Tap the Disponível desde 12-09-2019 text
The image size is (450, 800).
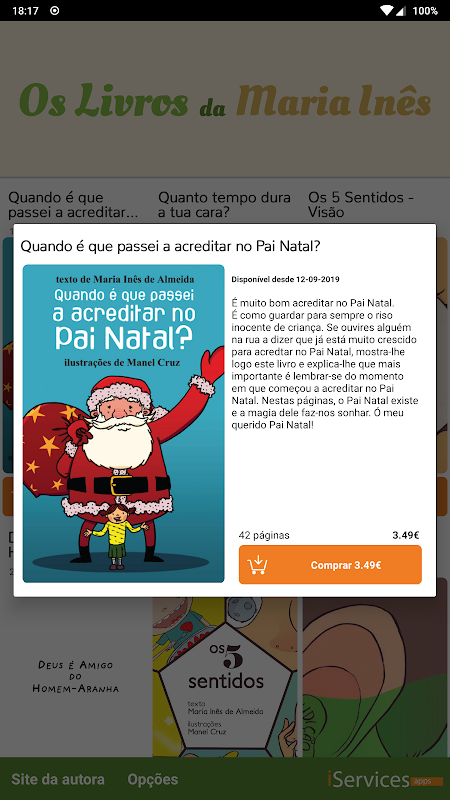(x=286, y=279)
